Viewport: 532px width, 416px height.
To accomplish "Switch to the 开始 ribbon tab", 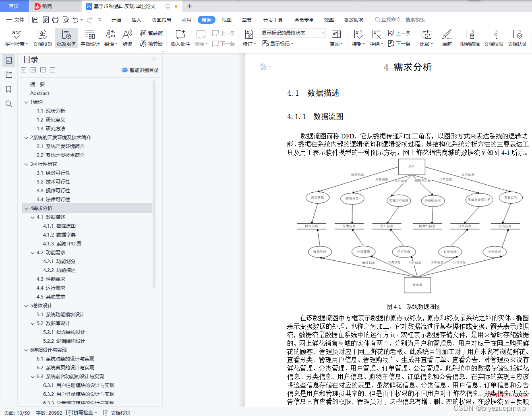I will pyautogui.click(x=116, y=20).
